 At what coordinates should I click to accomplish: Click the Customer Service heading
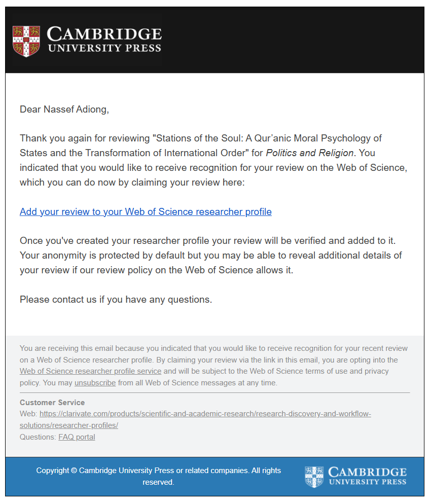(x=52, y=403)
